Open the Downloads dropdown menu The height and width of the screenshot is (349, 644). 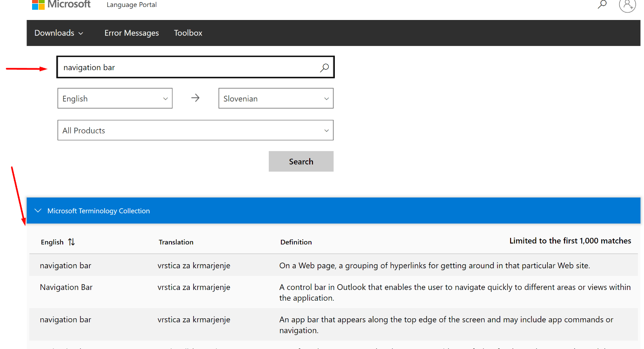59,33
